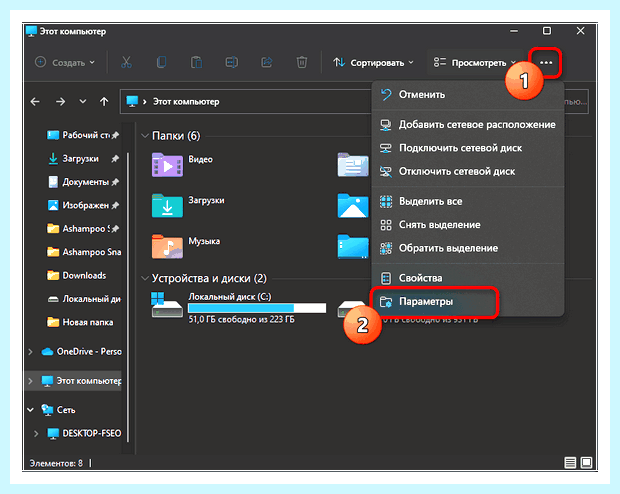Click the Paste clipboard icon
The image size is (620, 494).
point(196,62)
